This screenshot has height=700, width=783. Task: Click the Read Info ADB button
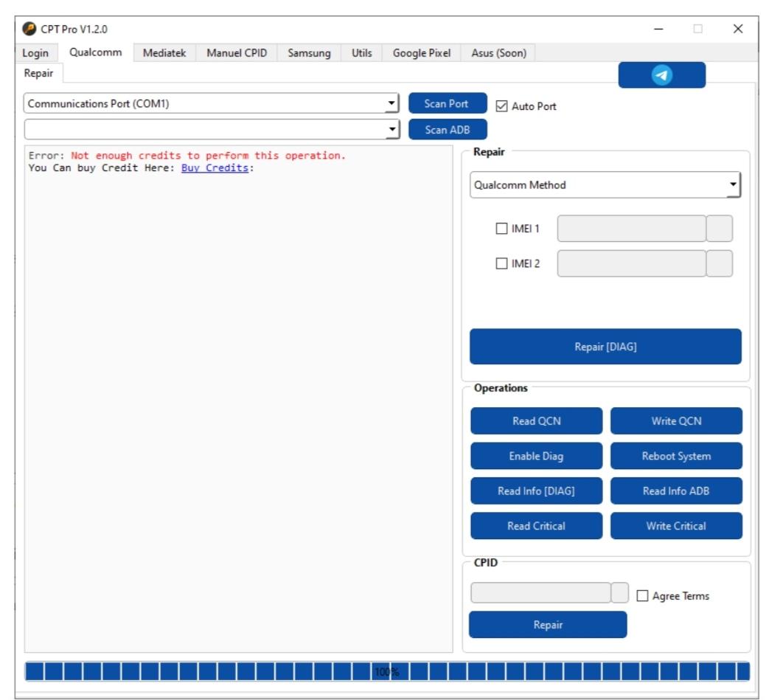676,491
